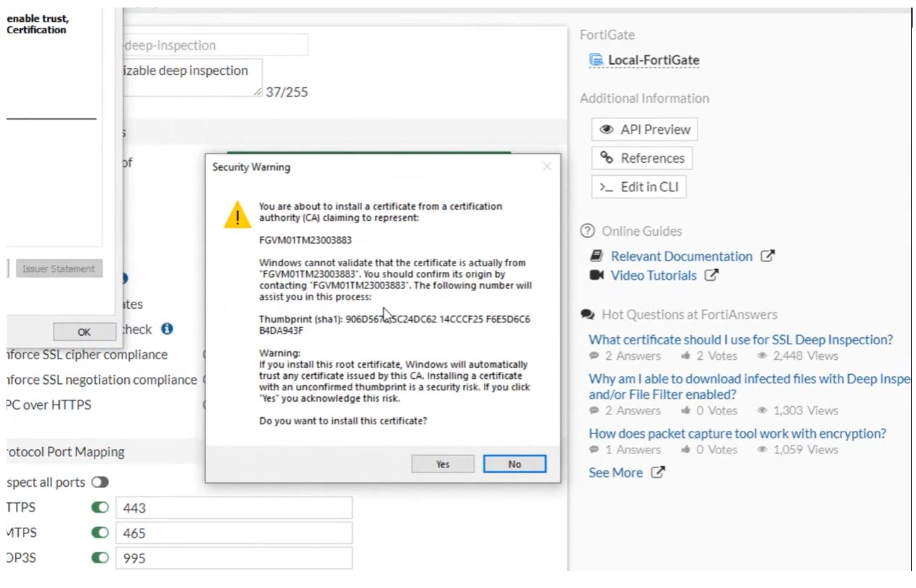Image resolution: width=916 pixels, height=588 pixels.
Task: Click the 37/255 character counter
Action: [x=286, y=92]
